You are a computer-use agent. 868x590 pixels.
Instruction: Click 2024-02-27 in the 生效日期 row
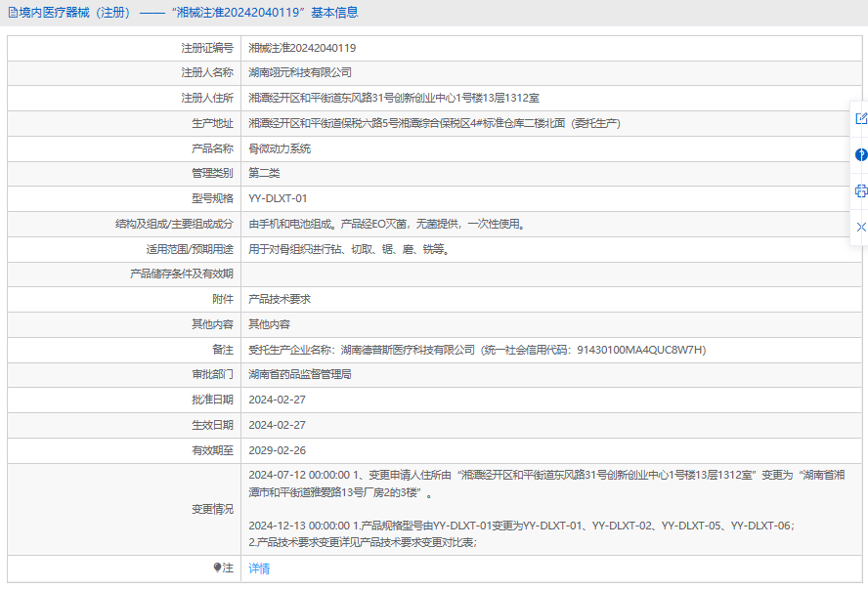point(278,425)
